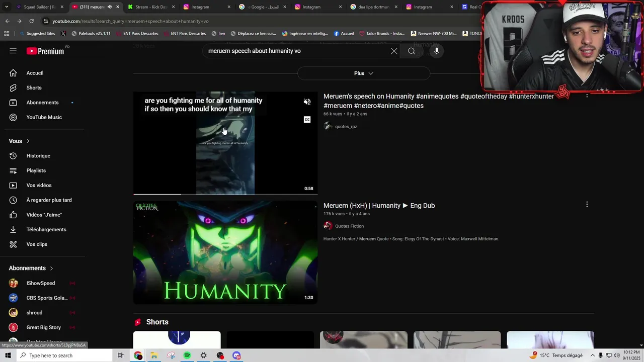Expand the Abonnements section heading chevron

(x=51, y=268)
